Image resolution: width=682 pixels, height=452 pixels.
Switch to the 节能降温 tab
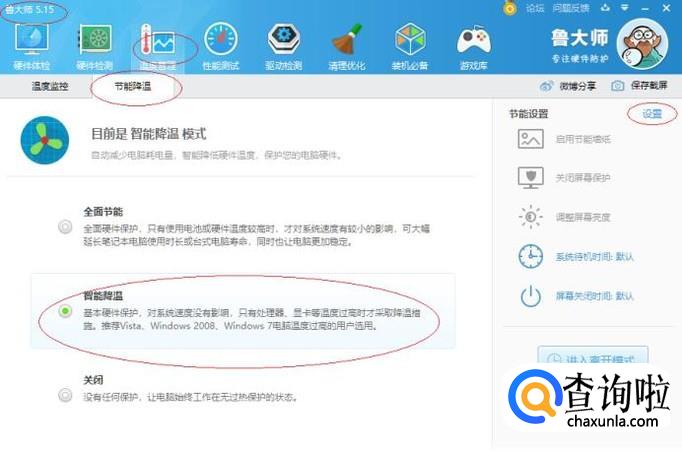133,86
